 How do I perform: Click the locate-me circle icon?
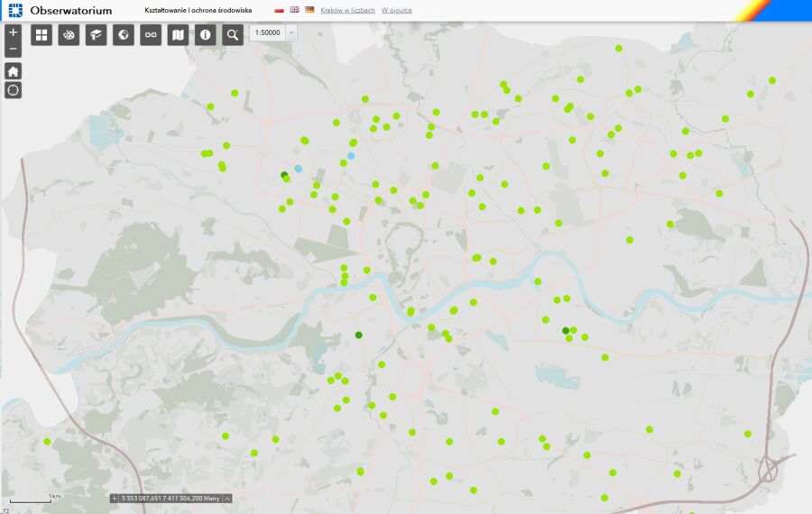(13, 90)
